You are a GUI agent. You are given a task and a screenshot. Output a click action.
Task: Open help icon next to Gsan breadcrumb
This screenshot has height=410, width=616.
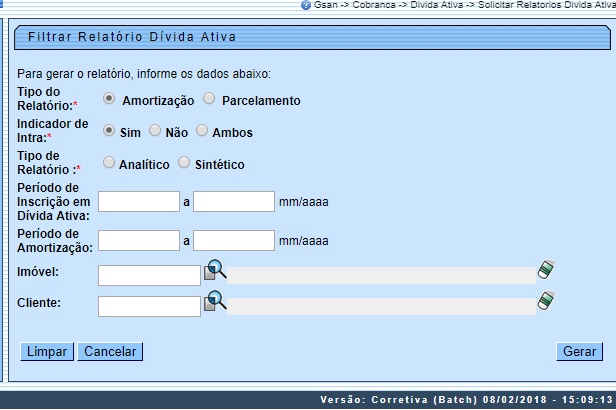tap(306, 5)
